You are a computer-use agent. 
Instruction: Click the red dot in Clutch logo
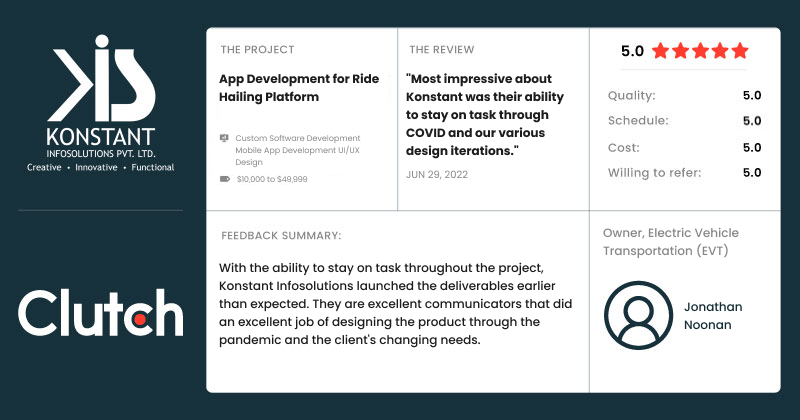pos(139,319)
